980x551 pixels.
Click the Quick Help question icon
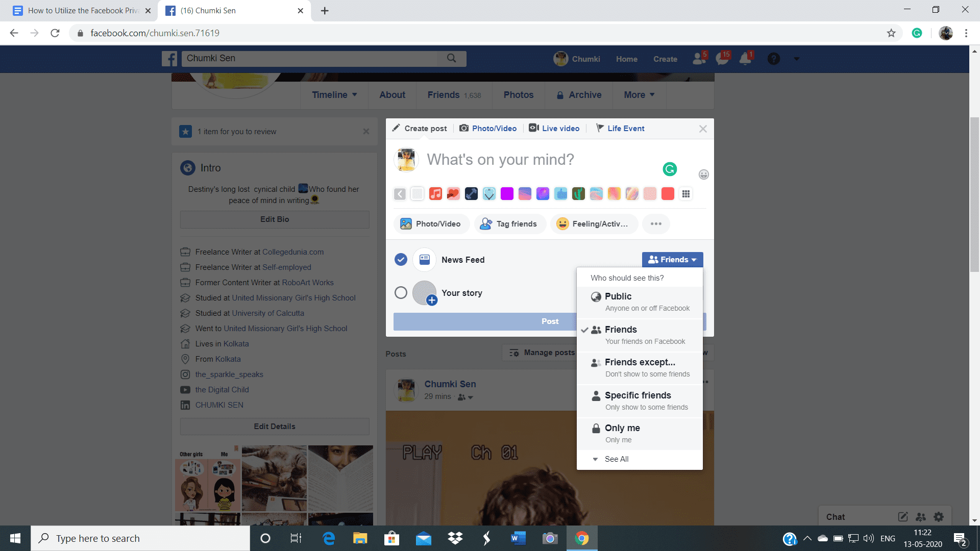(773, 59)
